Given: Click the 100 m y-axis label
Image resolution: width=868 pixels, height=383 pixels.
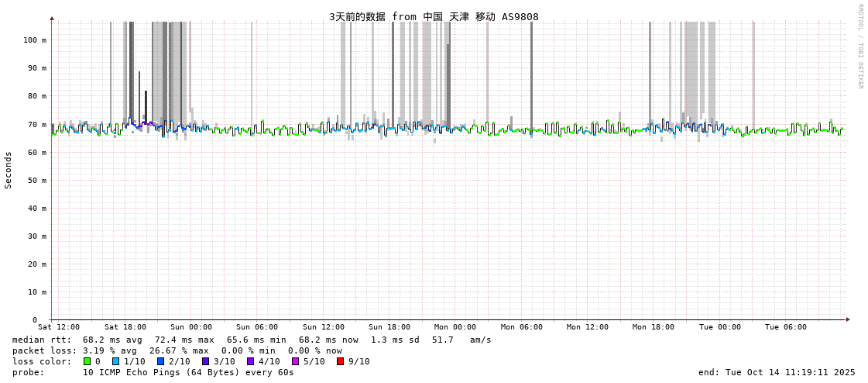Looking at the screenshot, I should coord(35,40).
